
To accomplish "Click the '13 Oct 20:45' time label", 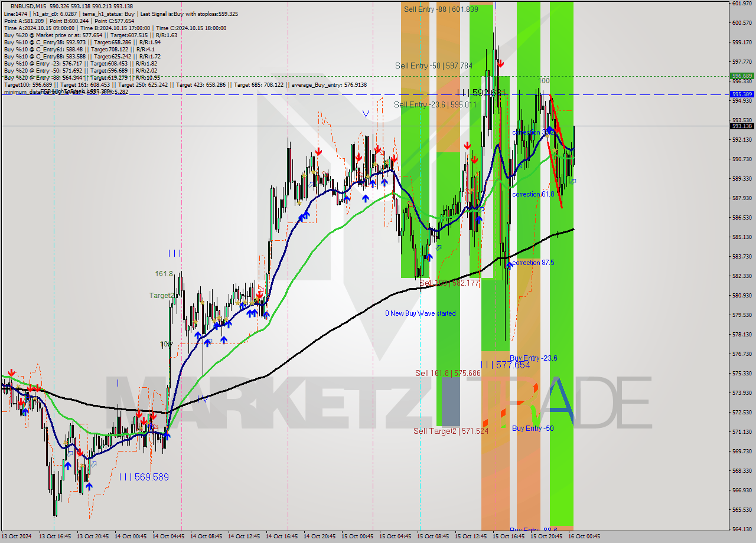I will tap(93, 537).
